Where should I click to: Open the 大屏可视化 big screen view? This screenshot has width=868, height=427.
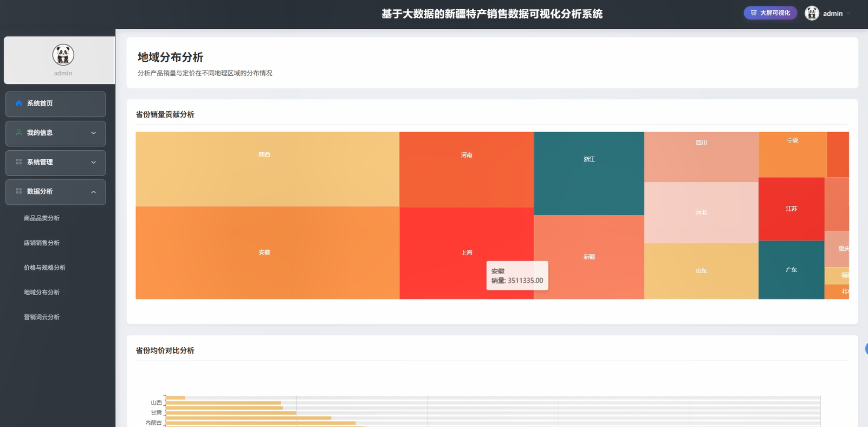pyautogui.click(x=770, y=13)
